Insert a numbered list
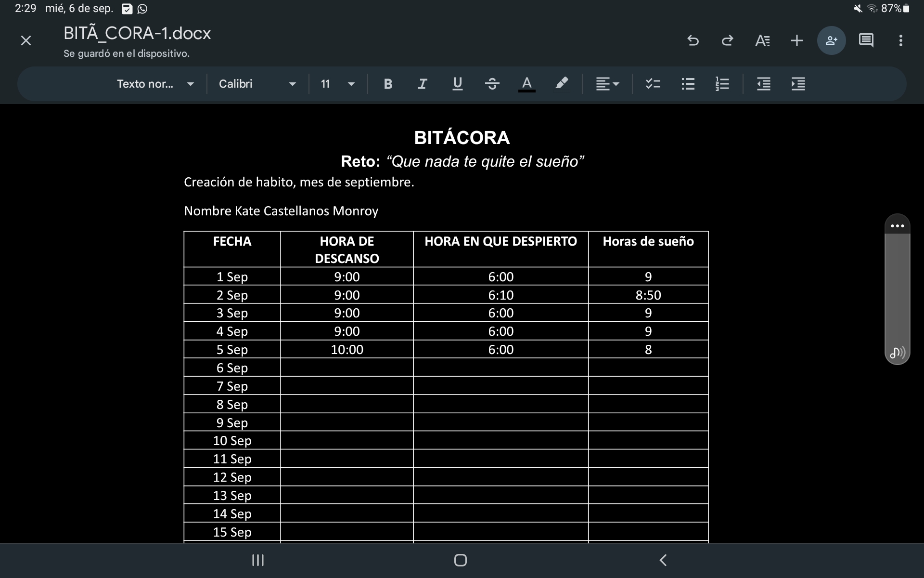The height and width of the screenshot is (578, 924). point(722,84)
